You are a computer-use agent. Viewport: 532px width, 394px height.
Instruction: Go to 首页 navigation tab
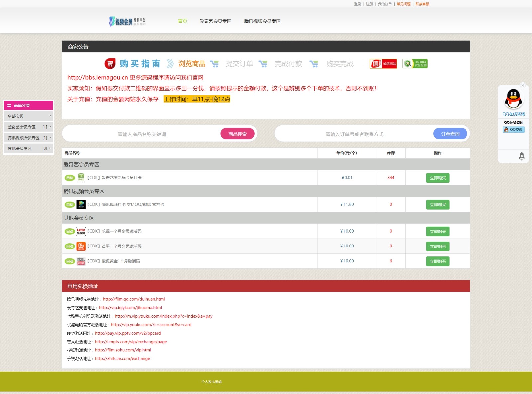182,21
